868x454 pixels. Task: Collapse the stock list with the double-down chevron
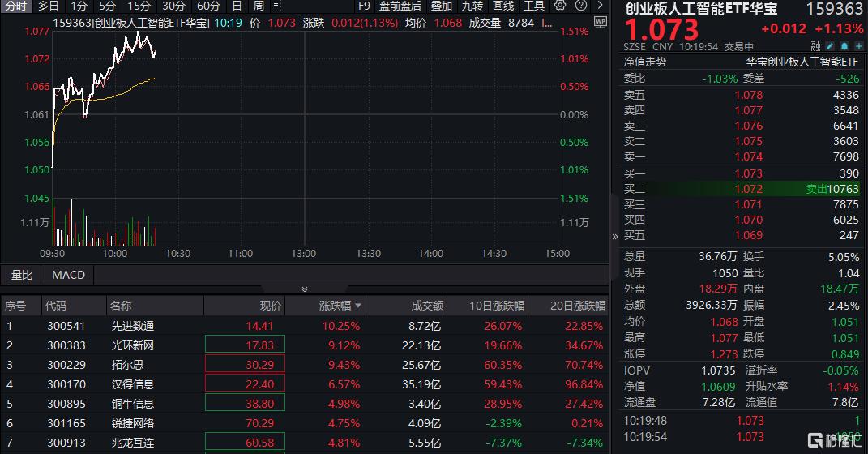pyautogui.click(x=305, y=289)
